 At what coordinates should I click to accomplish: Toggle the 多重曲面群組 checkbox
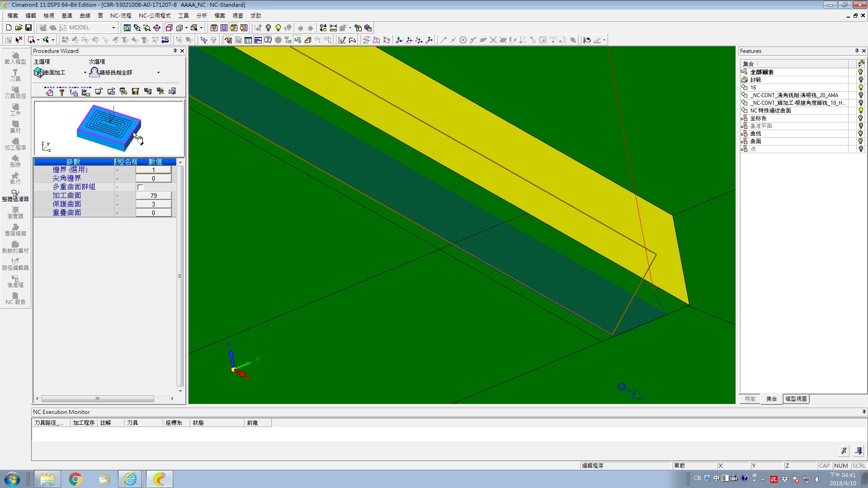140,187
